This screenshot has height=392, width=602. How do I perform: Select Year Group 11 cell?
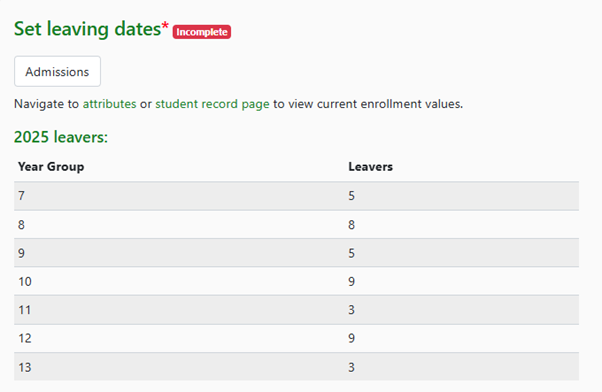179,310
